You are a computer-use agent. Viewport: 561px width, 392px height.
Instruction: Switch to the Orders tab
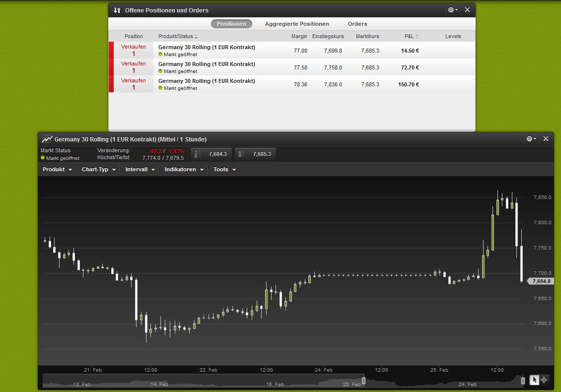[357, 24]
